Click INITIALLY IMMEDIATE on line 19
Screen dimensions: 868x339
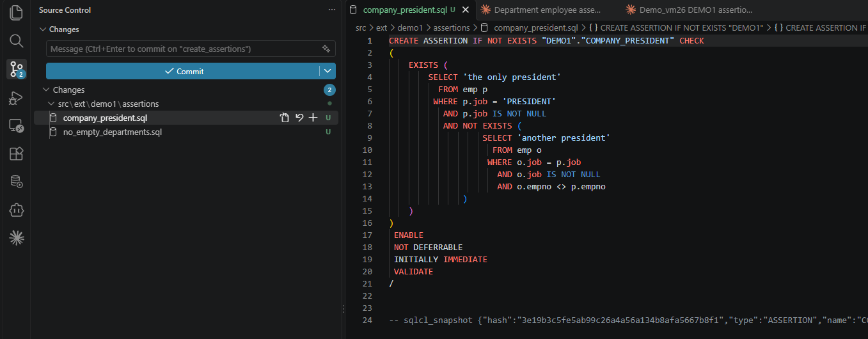pos(441,260)
